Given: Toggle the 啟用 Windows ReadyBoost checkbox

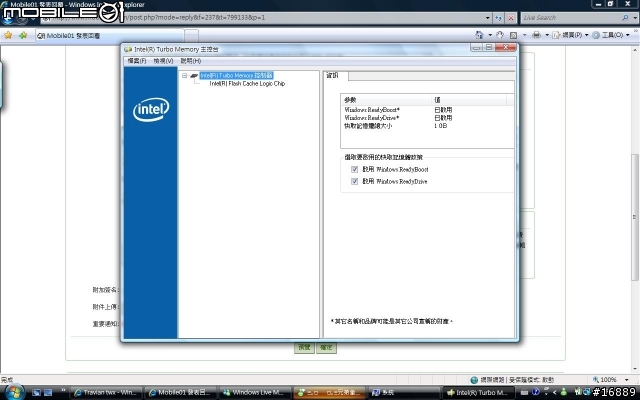Looking at the screenshot, I should tap(354, 169).
